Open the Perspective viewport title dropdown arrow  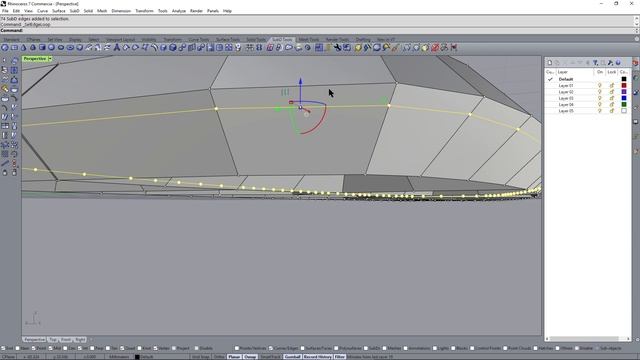(x=50, y=59)
